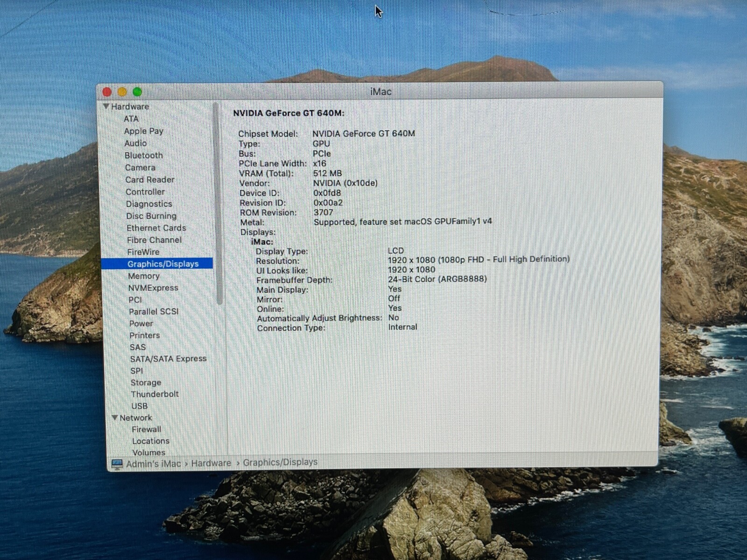The image size is (747, 560).
Task: Open Memory in the sidebar
Action: pyautogui.click(x=144, y=276)
